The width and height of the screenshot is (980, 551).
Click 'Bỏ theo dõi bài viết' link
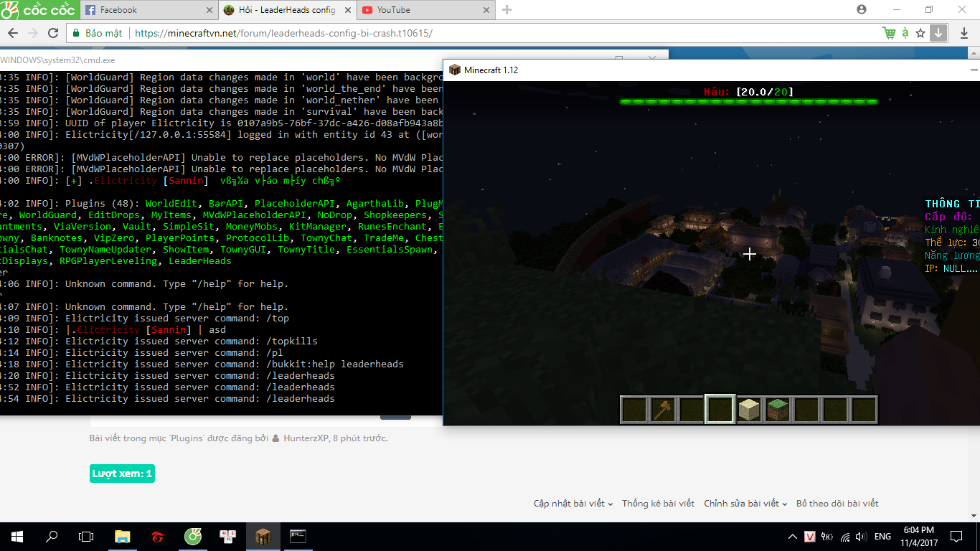(837, 504)
